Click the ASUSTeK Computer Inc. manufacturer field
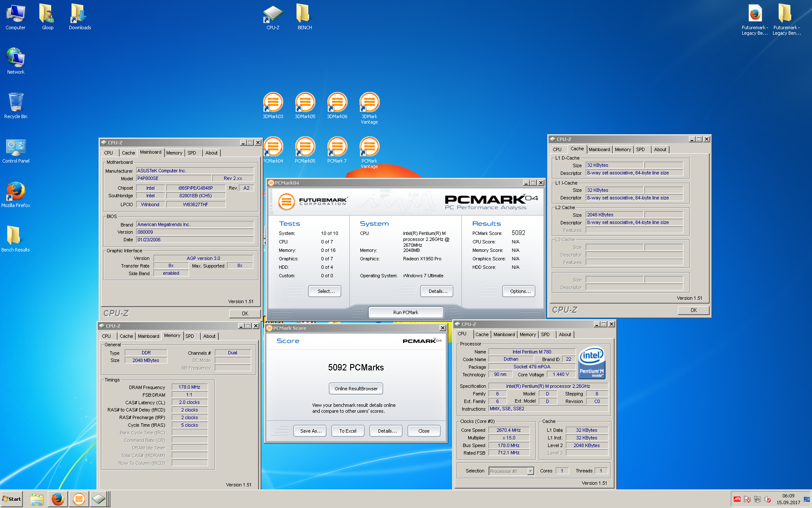The image size is (812, 508). tap(195, 171)
